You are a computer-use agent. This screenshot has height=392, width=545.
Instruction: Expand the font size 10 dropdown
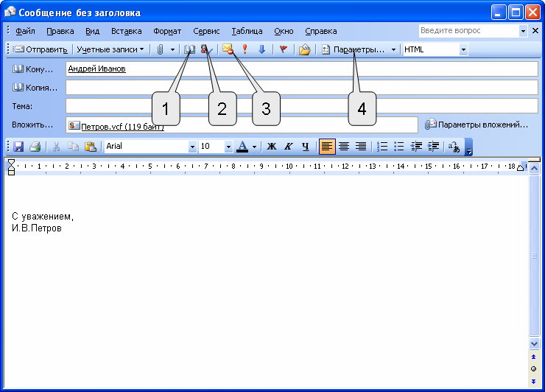pos(228,146)
